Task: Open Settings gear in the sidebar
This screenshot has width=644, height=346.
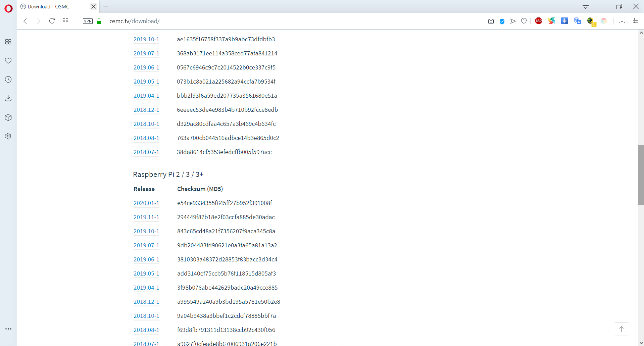Action: pos(8,136)
